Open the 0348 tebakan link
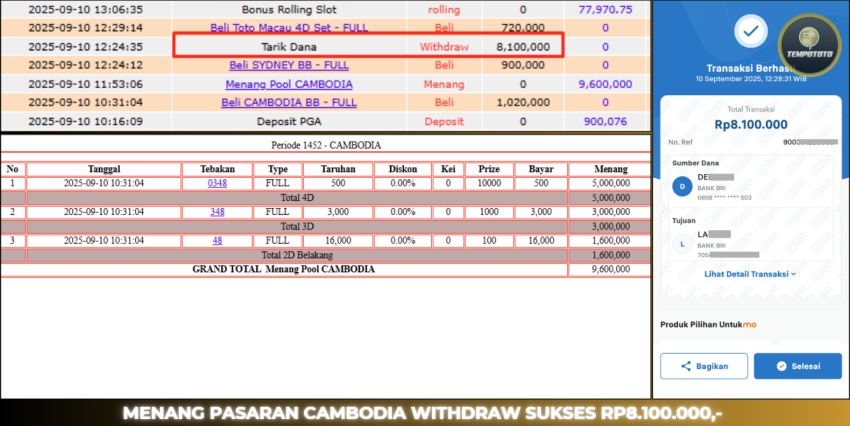 tap(217, 183)
